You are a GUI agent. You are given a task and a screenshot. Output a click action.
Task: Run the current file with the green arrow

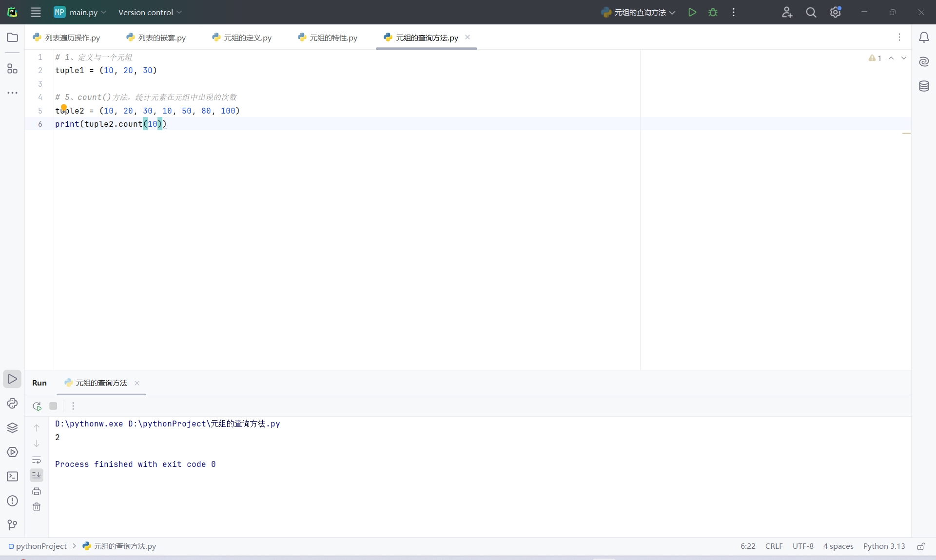coord(692,12)
